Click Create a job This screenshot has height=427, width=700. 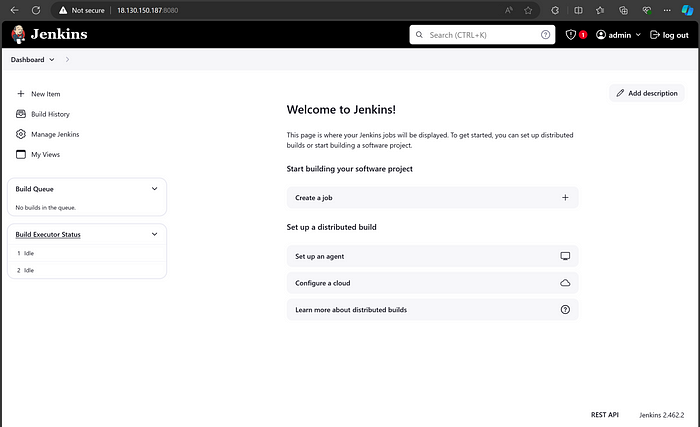click(x=432, y=197)
